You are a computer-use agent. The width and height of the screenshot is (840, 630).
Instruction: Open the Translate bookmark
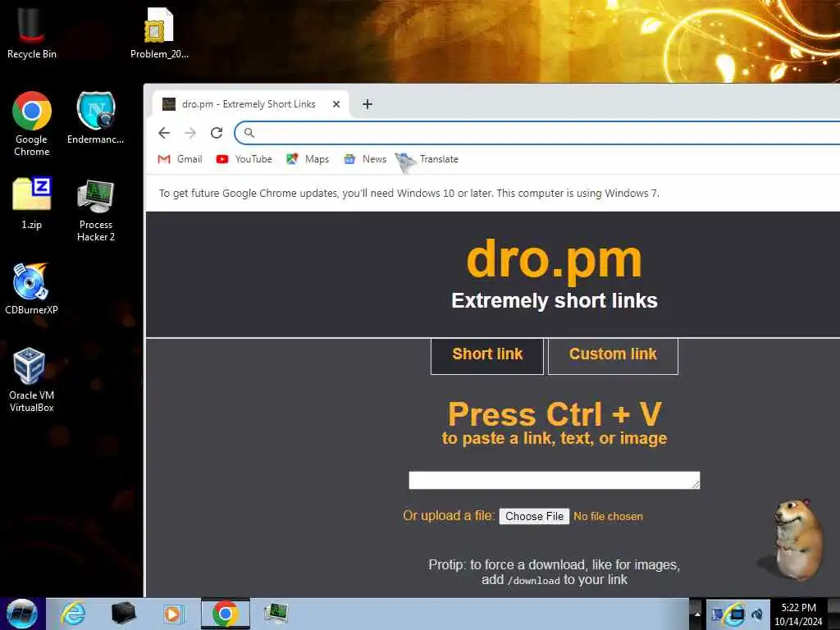coord(427,161)
